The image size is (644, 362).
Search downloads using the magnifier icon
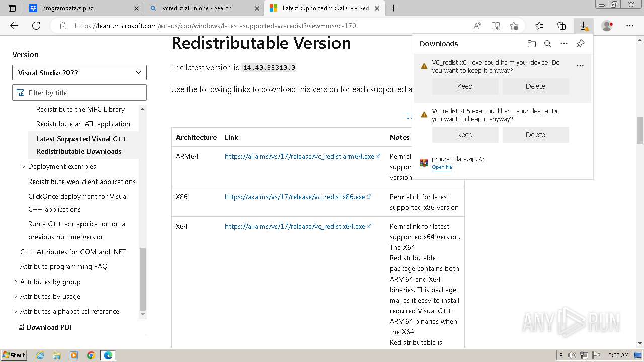point(548,44)
